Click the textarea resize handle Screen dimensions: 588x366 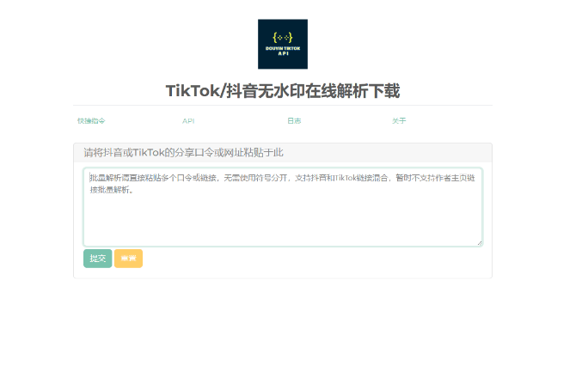479,243
